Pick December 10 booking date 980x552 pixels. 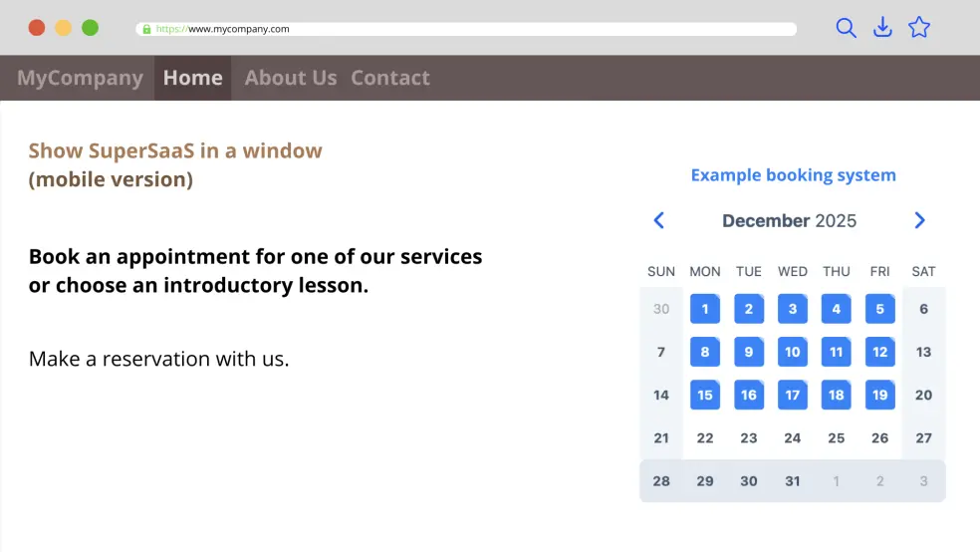click(x=793, y=352)
